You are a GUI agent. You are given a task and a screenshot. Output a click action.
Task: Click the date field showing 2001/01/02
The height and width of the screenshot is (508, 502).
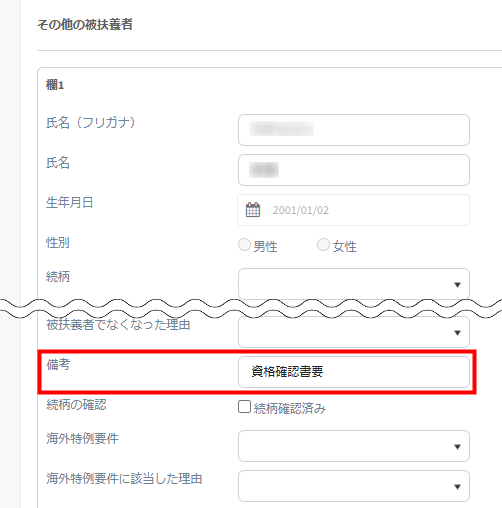pos(353,210)
